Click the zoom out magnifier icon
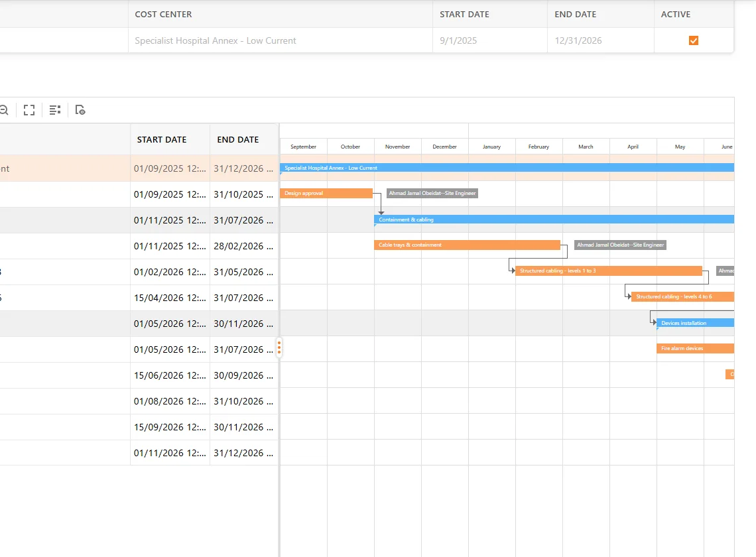 click(4, 111)
